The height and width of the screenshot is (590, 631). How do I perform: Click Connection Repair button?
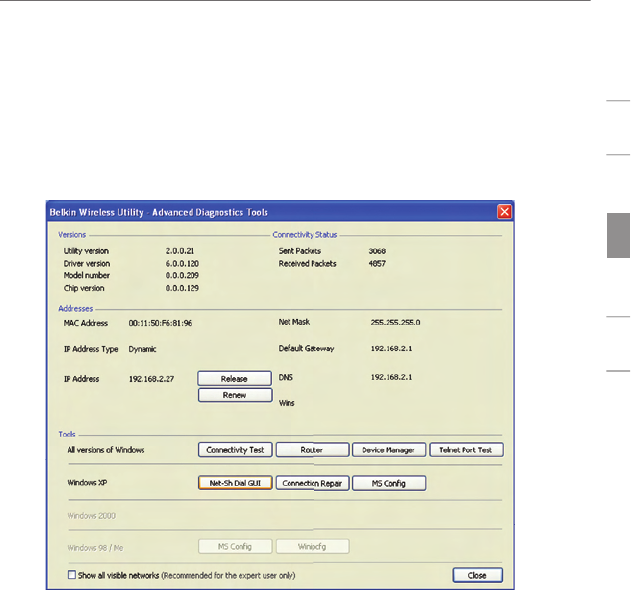point(312,483)
